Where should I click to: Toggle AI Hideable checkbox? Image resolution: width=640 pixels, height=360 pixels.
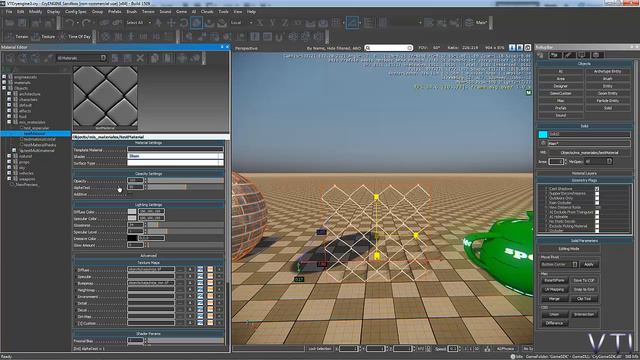(597, 217)
